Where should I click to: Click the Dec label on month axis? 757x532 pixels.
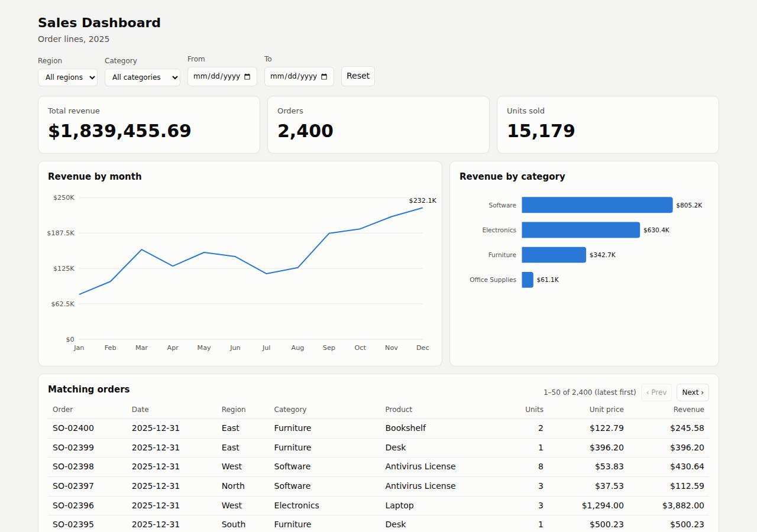coord(423,348)
